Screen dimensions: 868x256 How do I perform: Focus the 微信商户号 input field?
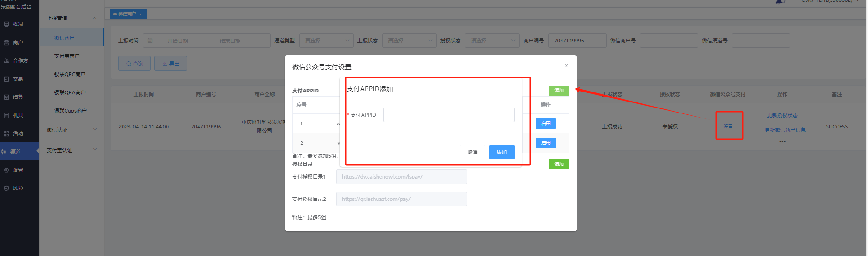coord(669,41)
